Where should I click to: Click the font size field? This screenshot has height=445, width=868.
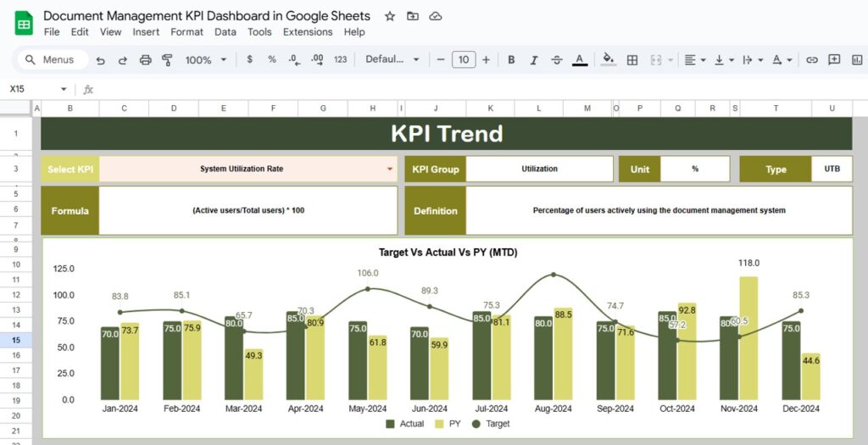pyautogui.click(x=464, y=60)
